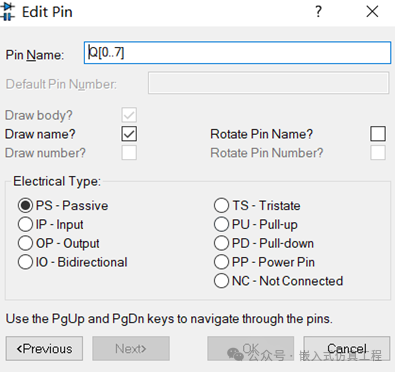Click inside the Pin Name field

237,52
